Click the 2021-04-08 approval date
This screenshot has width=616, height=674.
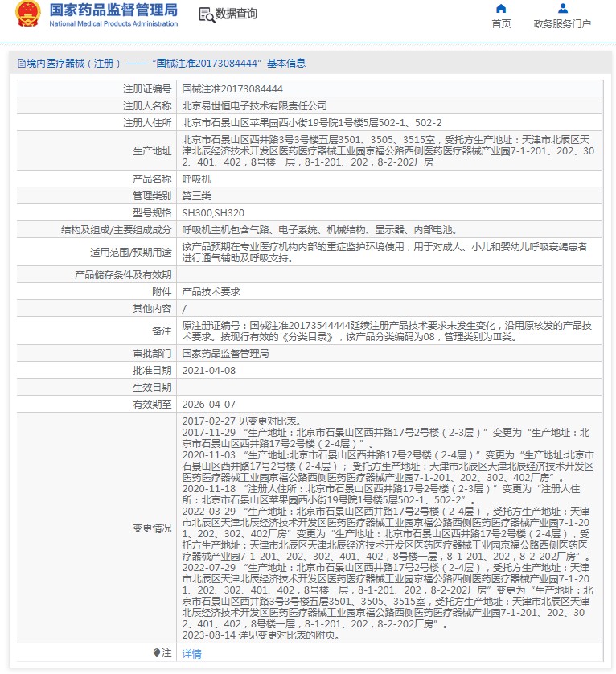(x=209, y=371)
